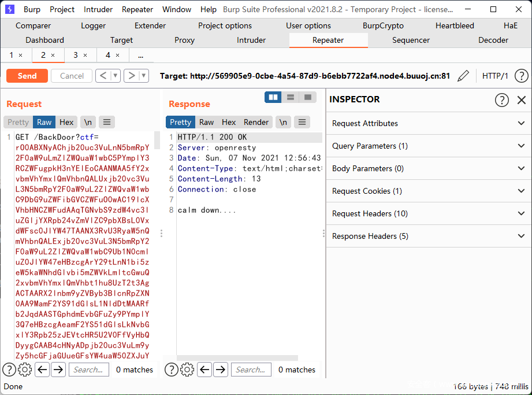Close the Inspector panel

pos(522,100)
